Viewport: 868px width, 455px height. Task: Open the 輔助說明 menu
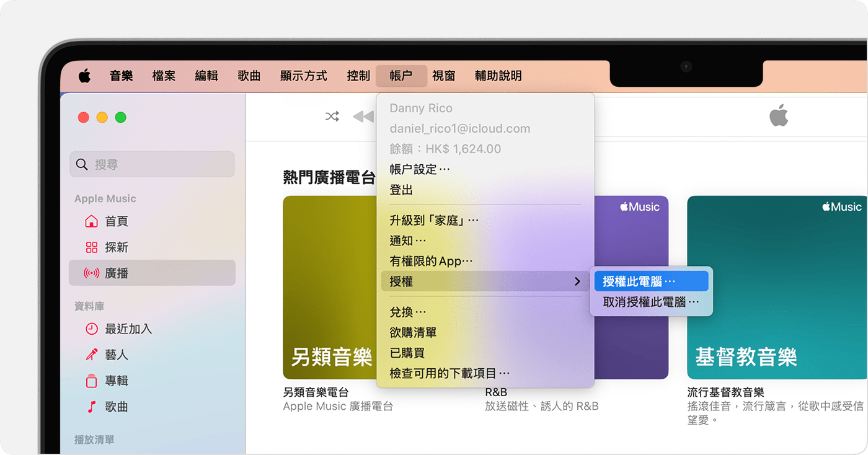(x=498, y=76)
